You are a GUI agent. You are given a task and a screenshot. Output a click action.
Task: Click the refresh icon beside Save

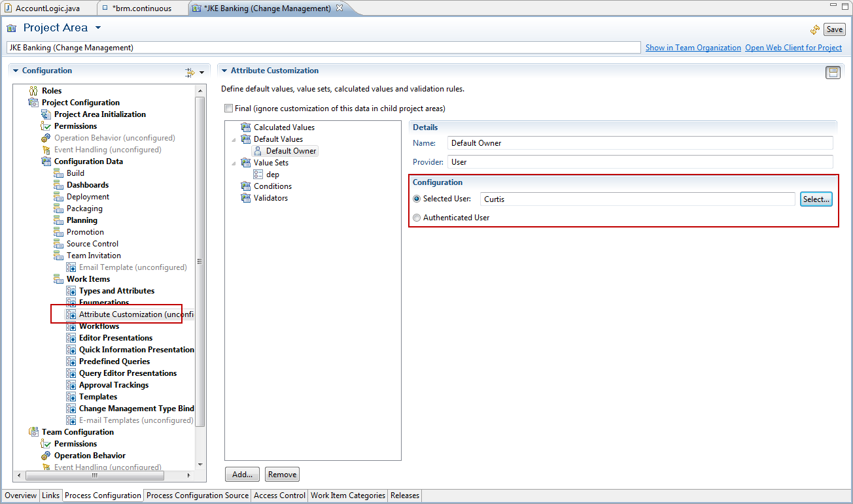click(x=814, y=29)
